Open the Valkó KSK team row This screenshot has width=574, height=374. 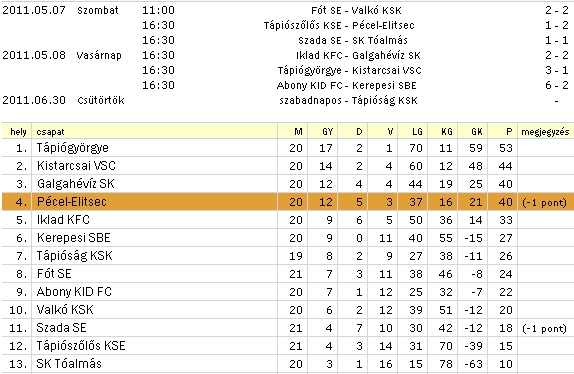click(x=287, y=310)
